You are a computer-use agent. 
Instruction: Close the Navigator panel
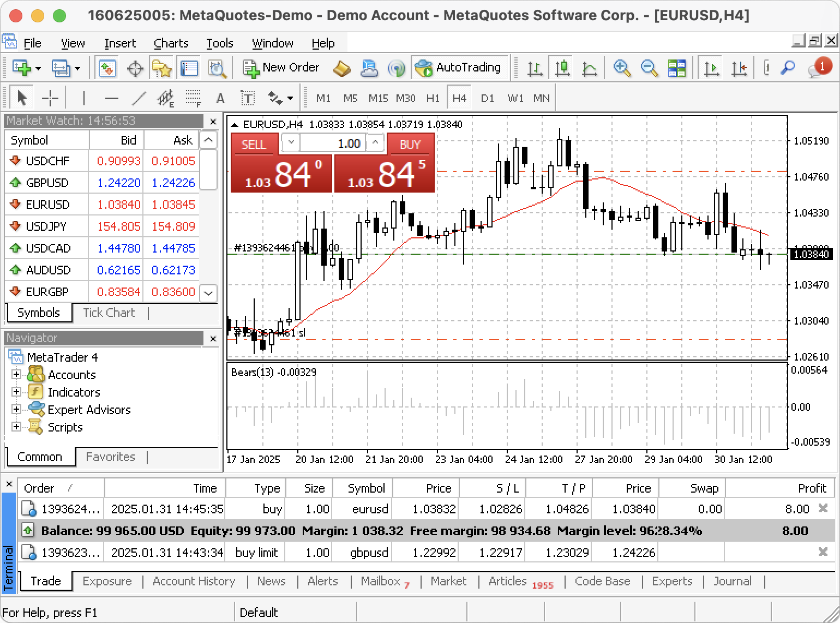(213, 339)
